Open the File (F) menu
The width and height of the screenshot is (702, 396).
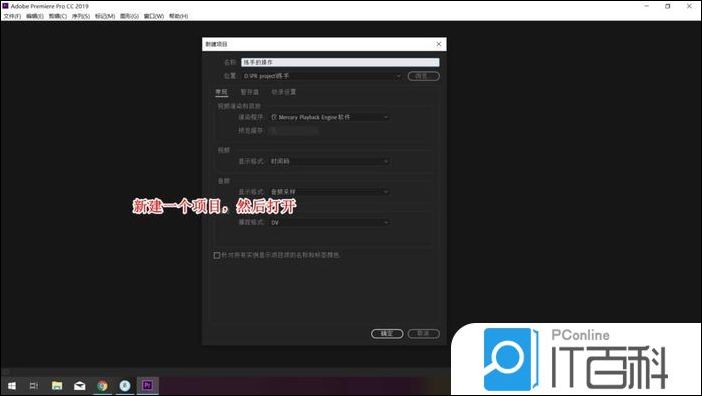[x=12, y=16]
